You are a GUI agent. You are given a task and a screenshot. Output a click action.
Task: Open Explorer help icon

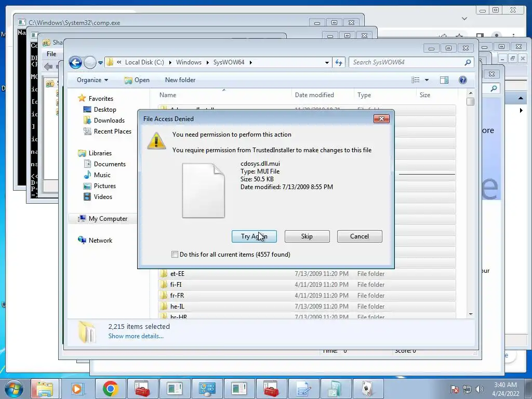[x=463, y=80]
